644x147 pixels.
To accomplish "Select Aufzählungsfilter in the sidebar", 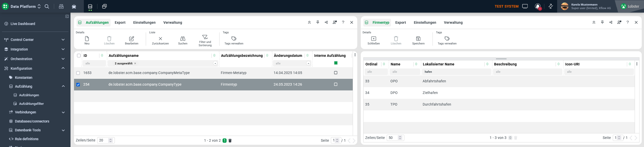I will click(x=31, y=104).
